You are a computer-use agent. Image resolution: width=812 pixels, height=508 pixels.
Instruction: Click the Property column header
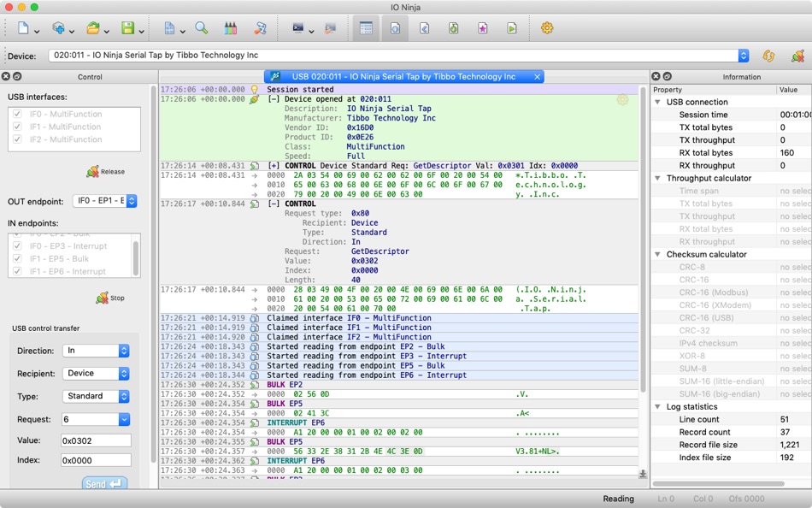pos(714,90)
